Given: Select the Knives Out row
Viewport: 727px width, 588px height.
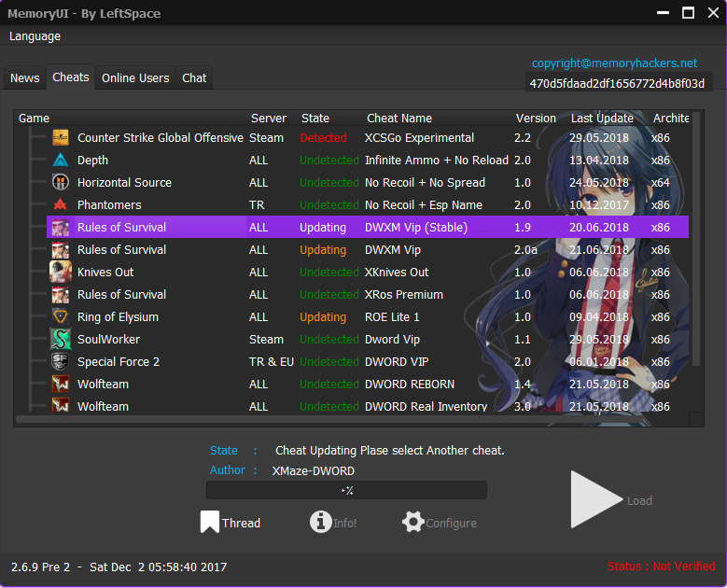Looking at the screenshot, I should (367, 272).
